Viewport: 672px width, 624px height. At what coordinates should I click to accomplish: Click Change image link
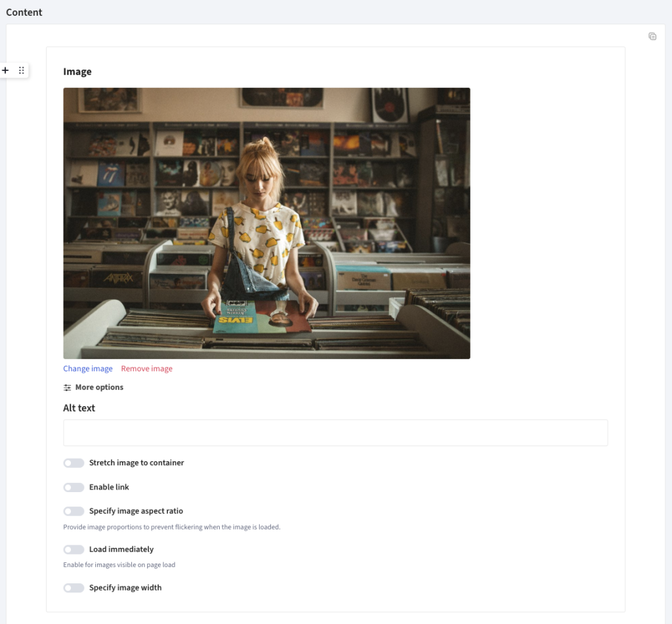(88, 369)
